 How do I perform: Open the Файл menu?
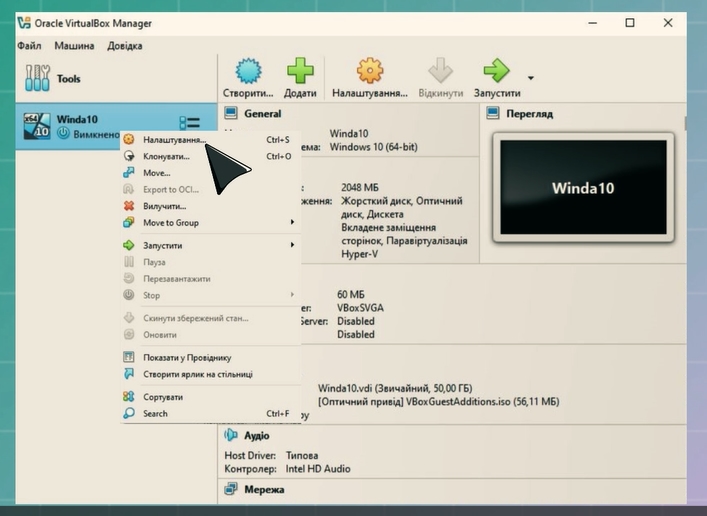tap(29, 46)
